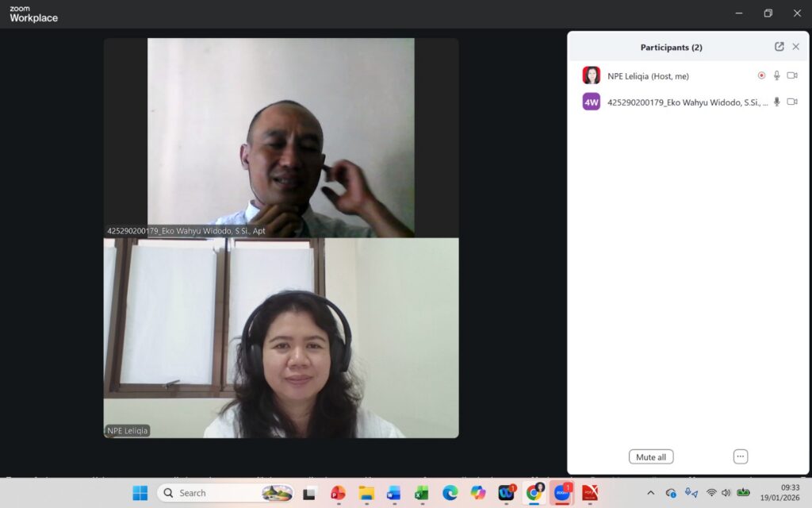Toggle NPE Leliqia's camera
Viewport: 812px width, 508px height.
[x=791, y=75]
